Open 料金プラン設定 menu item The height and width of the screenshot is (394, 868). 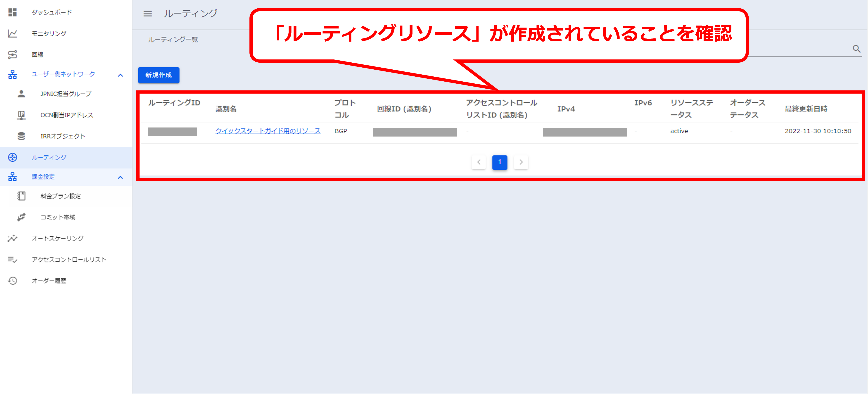pos(61,196)
